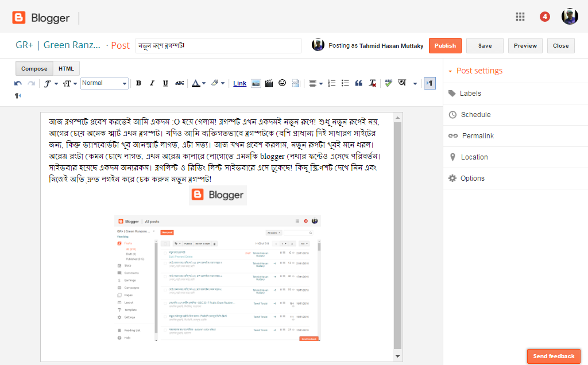Preview the post
Screen dimensions: 588x365
(x=525, y=46)
